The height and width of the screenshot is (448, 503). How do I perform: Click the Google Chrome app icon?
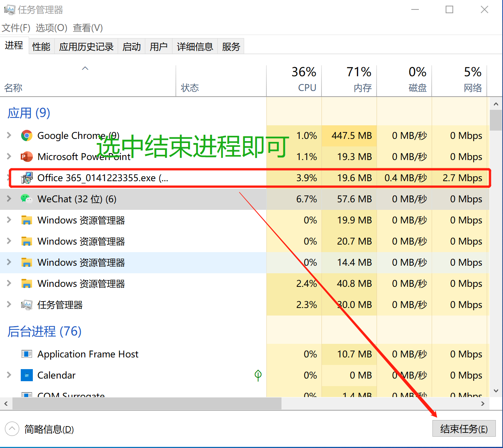point(27,135)
